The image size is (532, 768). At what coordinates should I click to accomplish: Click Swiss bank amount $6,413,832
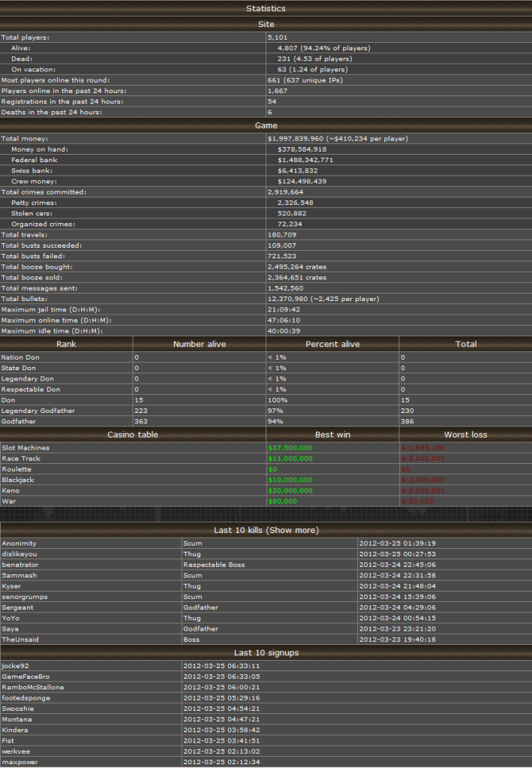[298, 171]
